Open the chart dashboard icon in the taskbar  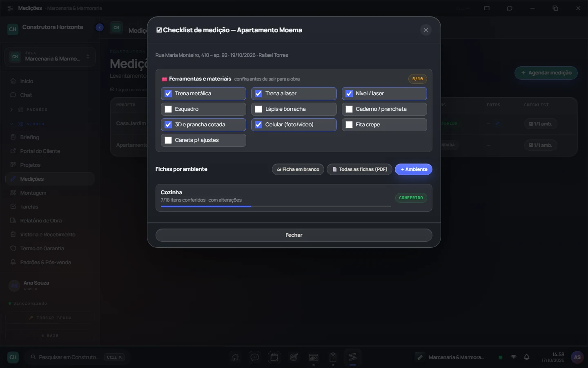314,357
